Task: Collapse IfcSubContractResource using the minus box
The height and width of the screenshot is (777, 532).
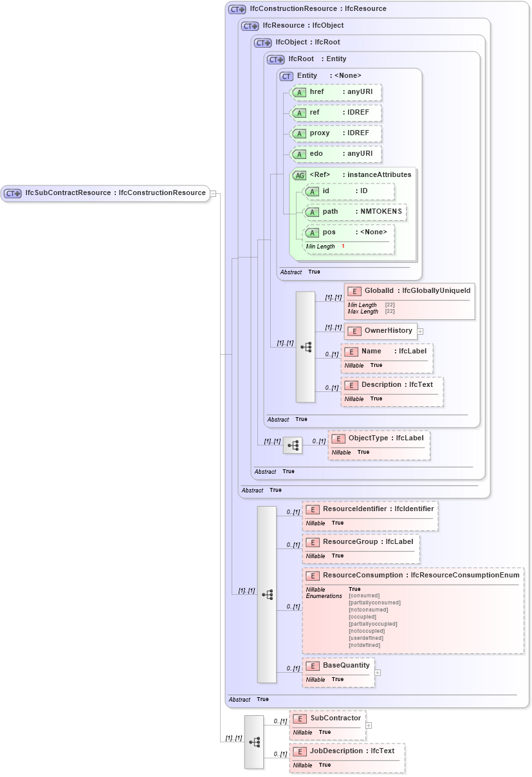Action: tap(213, 193)
